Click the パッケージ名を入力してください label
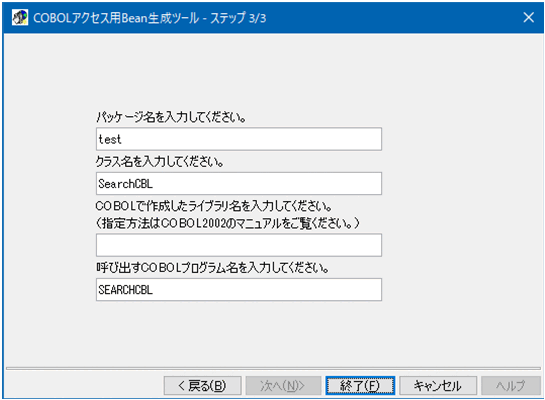The image size is (545, 400). click(x=171, y=117)
